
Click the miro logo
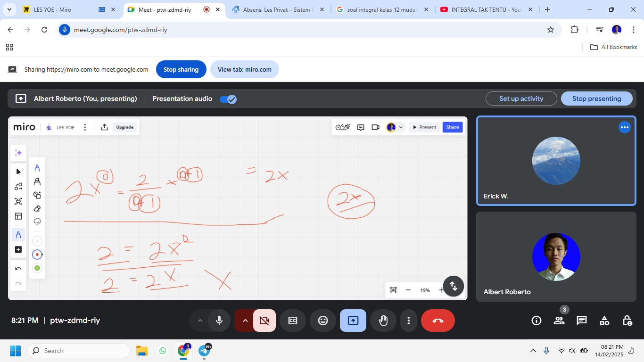(x=24, y=127)
